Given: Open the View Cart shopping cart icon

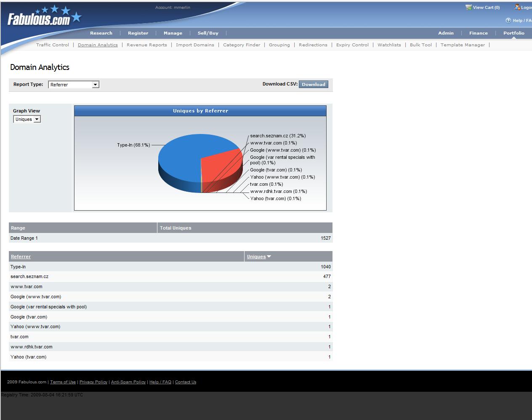Looking at the screenshot, I should 468,7.
